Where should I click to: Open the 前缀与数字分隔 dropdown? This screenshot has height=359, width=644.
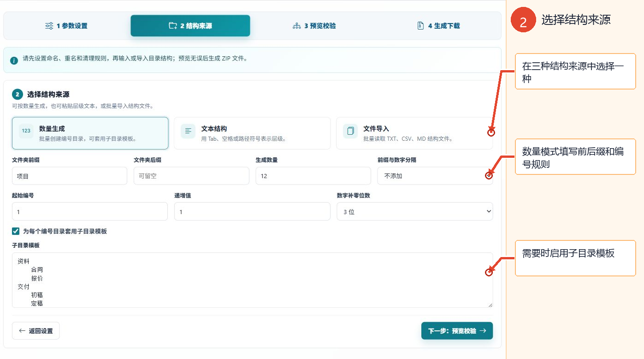[x=435, y=176]
